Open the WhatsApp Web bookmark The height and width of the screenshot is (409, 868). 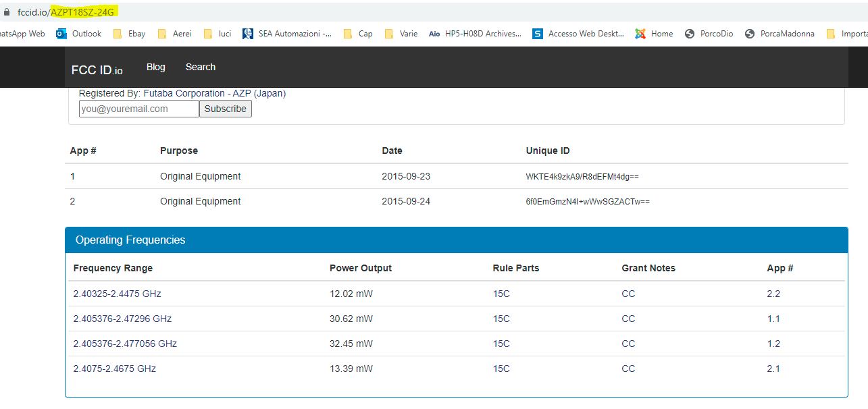tap(22, 34)
